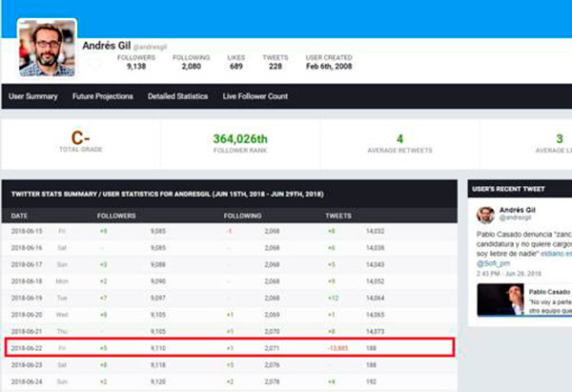
Task: Select the red -1 following change on 2018-06-15
Action: pos(229,231)
